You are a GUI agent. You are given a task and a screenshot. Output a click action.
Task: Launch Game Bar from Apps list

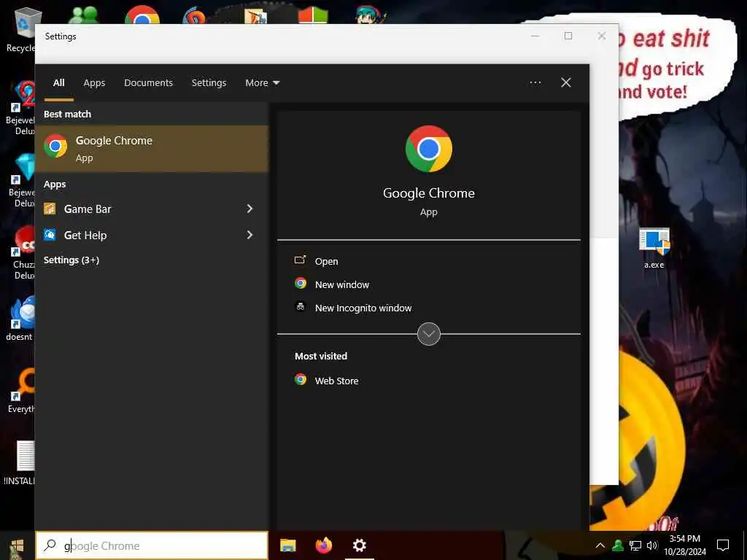(x=88, y=209)
